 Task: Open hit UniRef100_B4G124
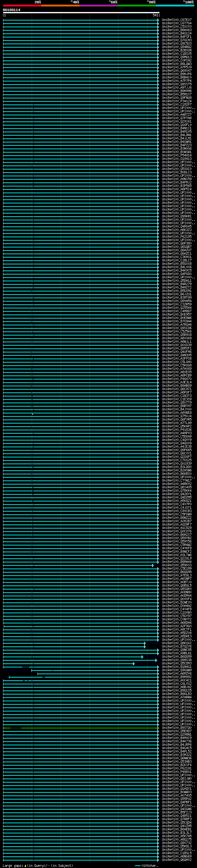coord(176,33)
